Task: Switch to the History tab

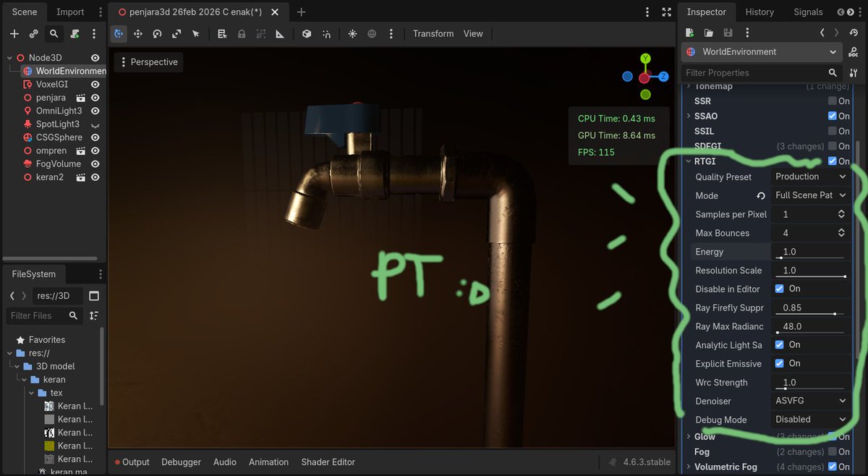Action: 759,12
